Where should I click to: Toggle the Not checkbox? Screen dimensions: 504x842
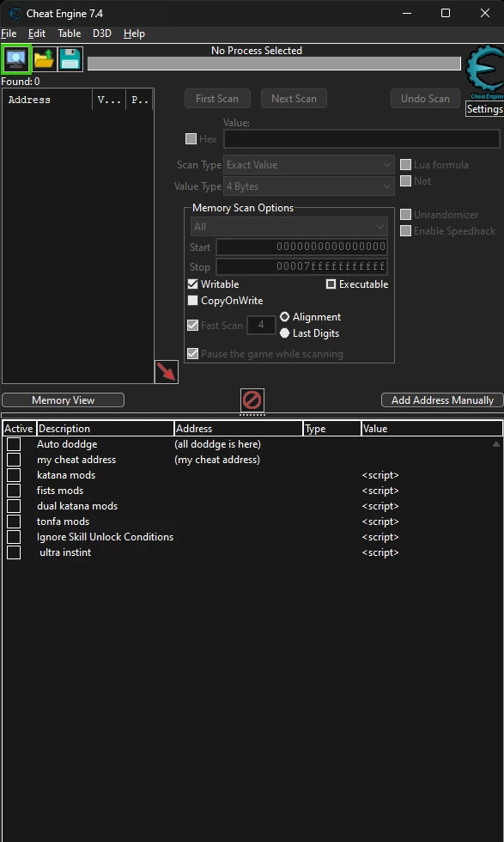point(406,181)
